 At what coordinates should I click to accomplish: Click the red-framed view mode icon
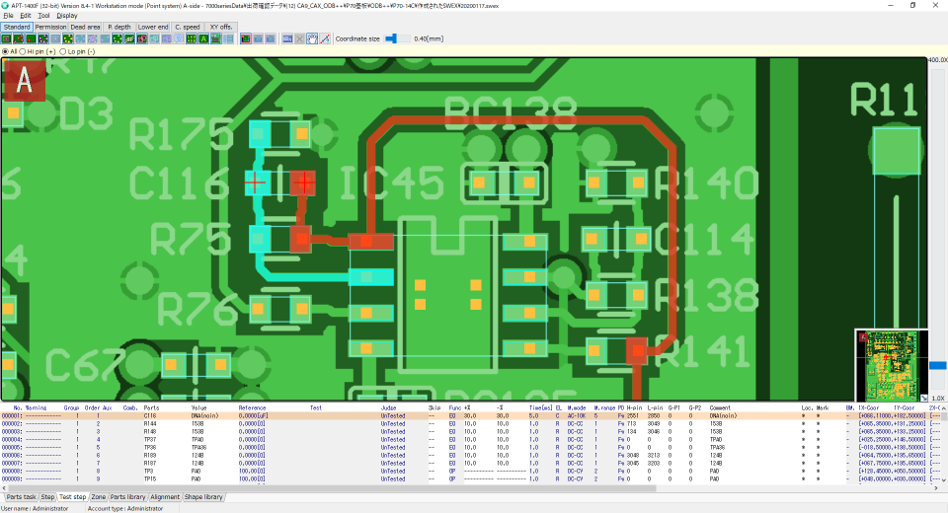pos(245,39)
